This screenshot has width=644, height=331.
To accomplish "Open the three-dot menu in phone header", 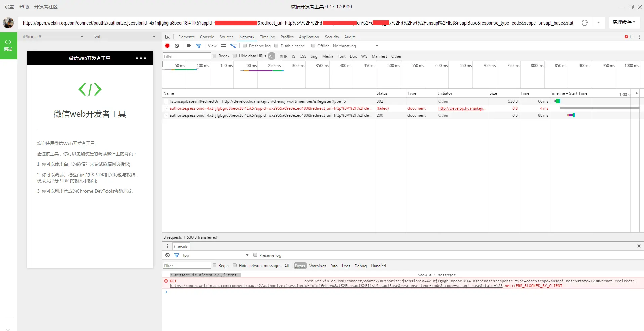I will pyautogui.click(x=141, y=58).
